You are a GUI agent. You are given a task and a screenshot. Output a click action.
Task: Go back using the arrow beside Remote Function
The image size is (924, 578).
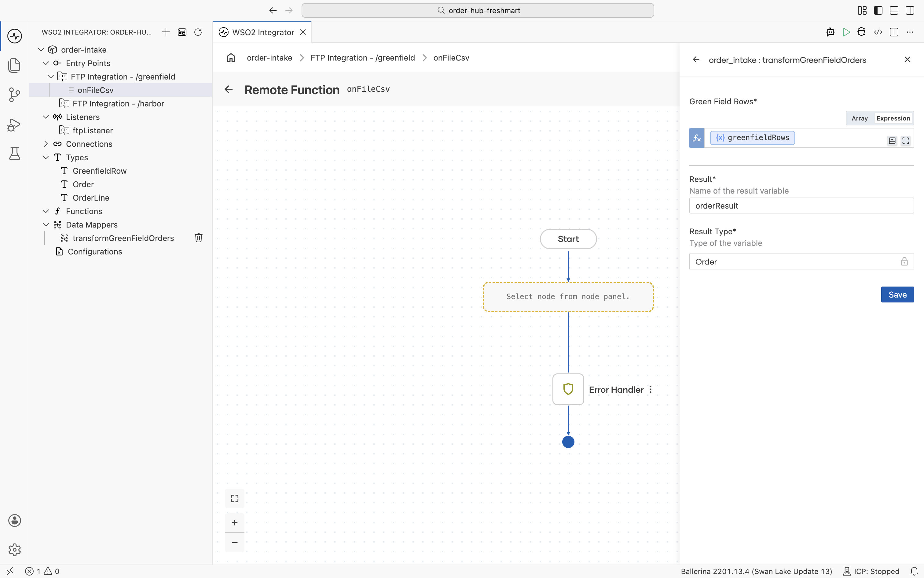click(x=229, y=89)
